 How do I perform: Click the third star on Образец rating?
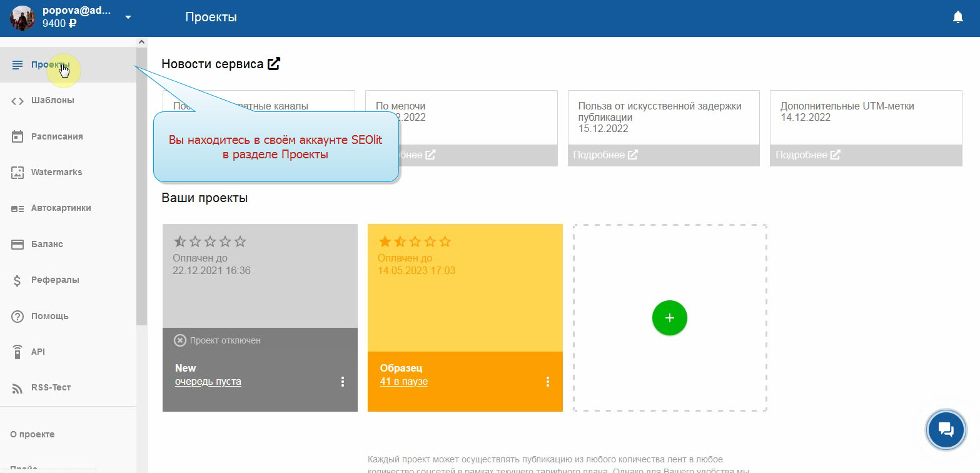[x=415, y=242]
